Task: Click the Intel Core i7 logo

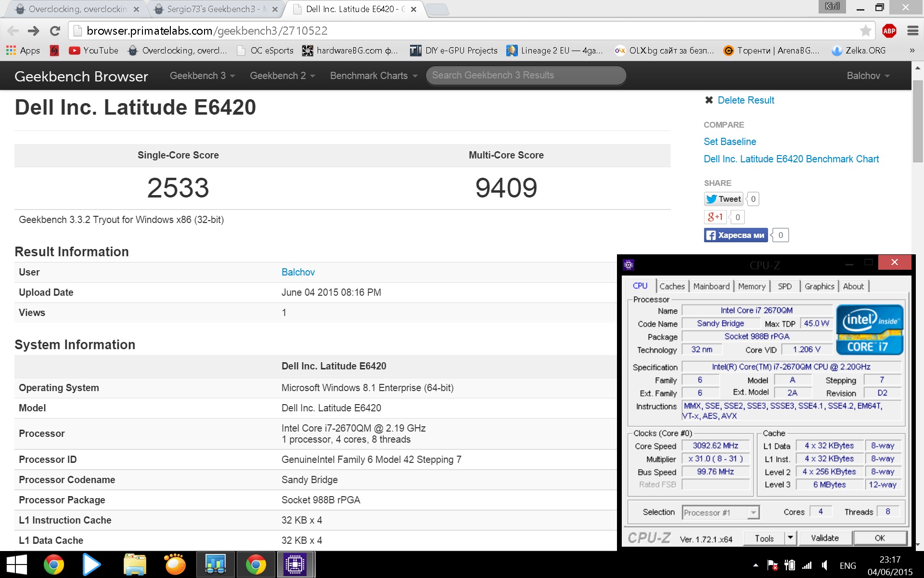Action: pos(870,329)
